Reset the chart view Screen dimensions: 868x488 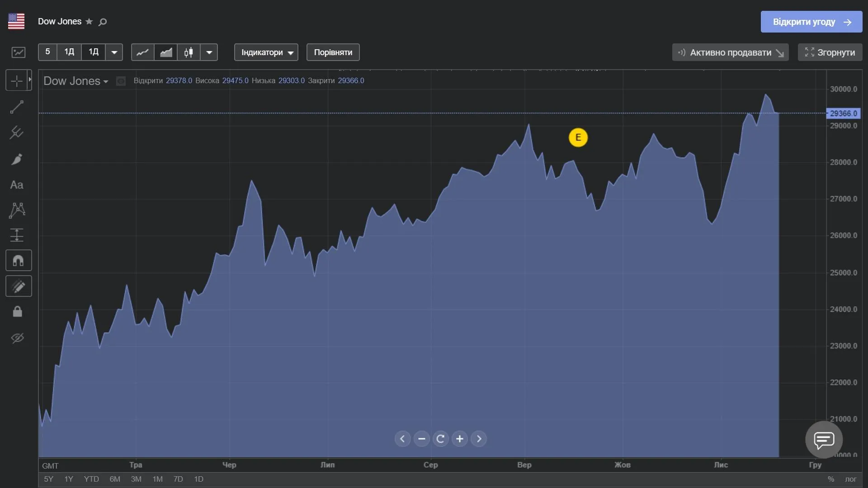click(441, 439)
